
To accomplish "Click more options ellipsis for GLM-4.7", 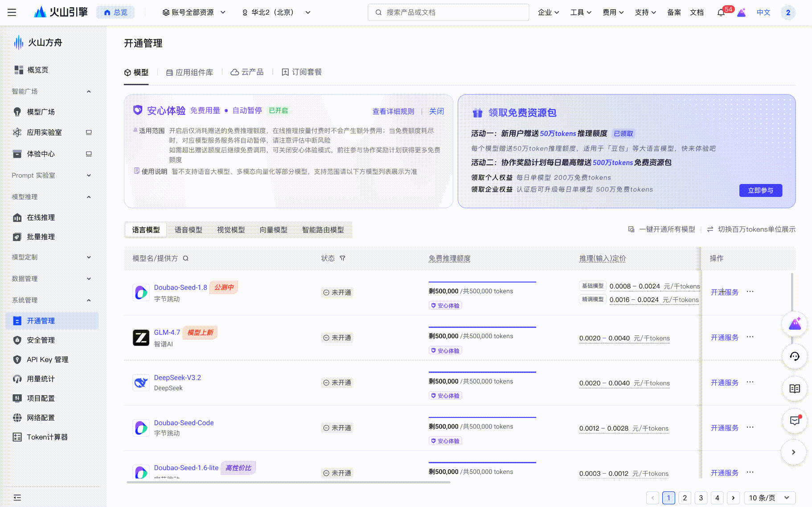I will 750,337.
